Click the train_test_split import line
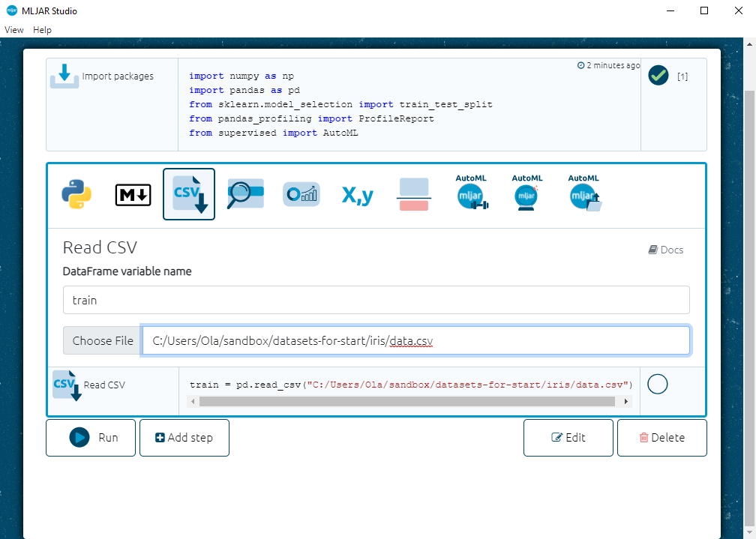The width and height of the screenshot is (756, 539). 340,105
